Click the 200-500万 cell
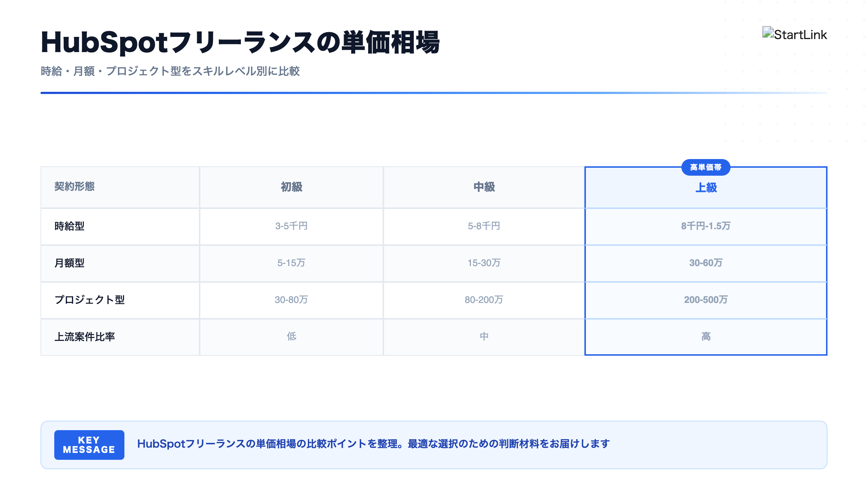Image resolution: width=868 pixels, height=488 pixels. pyautogui.click(x=706, y=300)
